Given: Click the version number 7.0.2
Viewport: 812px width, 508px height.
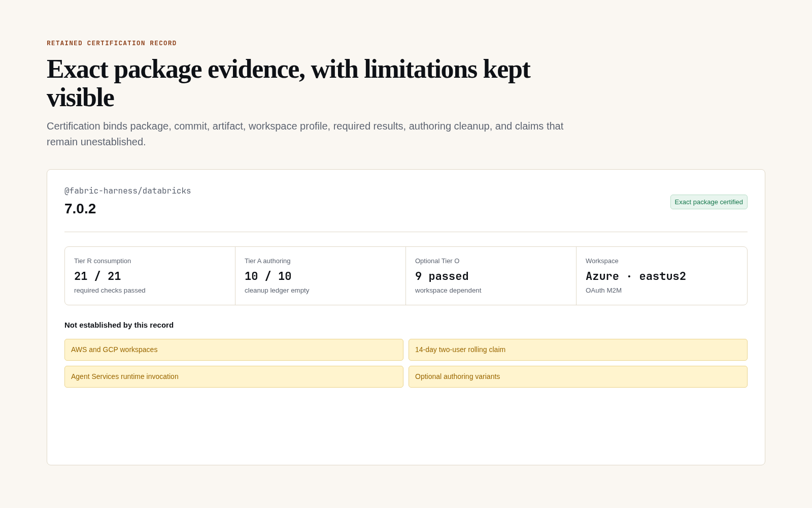Looking at the screenshot, I should (80, 209).
